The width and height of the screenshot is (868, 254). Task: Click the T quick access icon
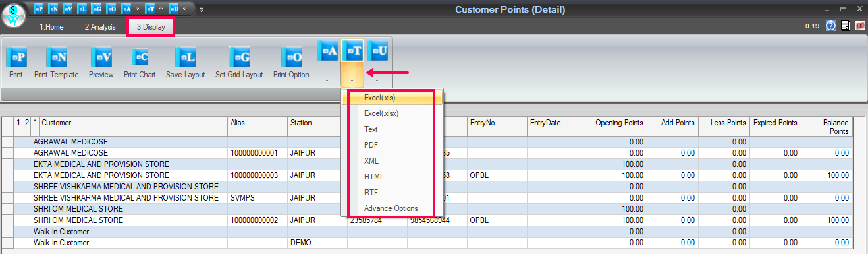pyautogui.click(x=150, y=9)
